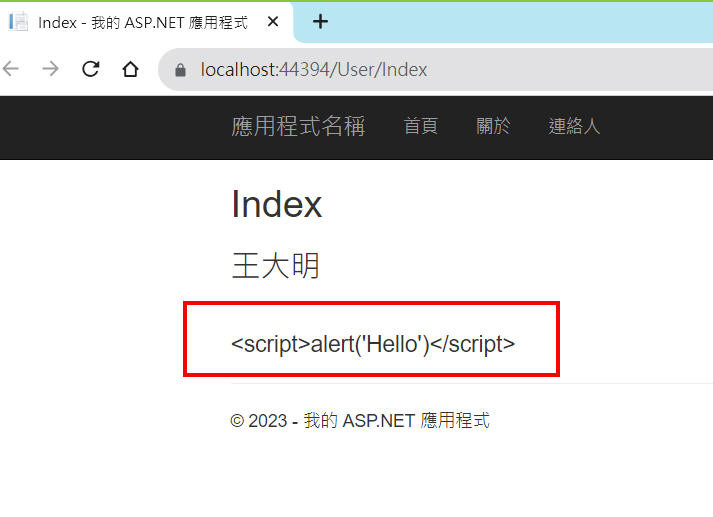Open the 關於 nav link

point(493,126)
